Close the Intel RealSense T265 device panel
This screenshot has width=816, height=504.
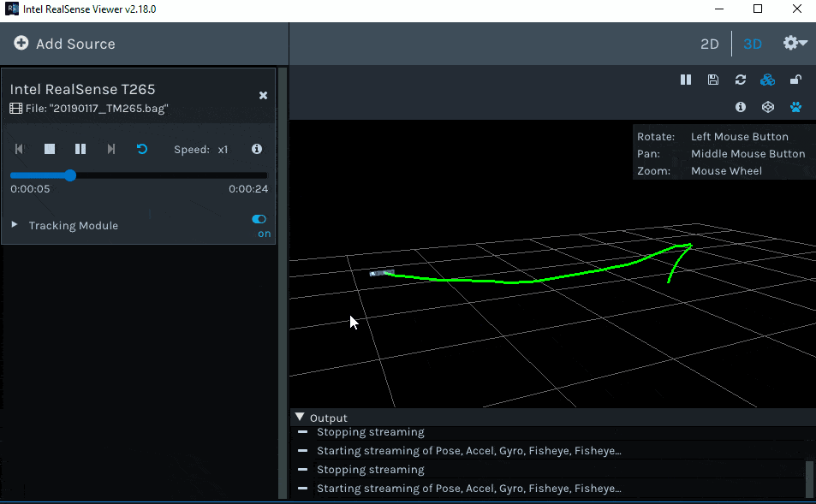pos(264,95)
